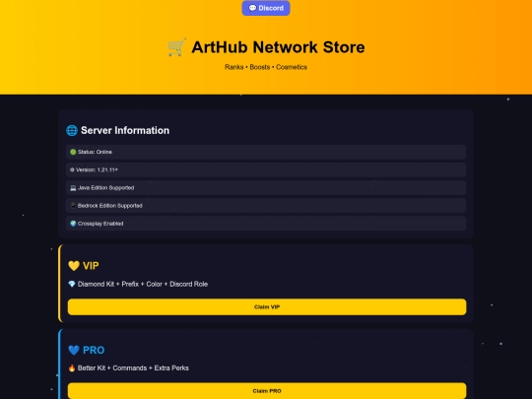The height and width of the screenshot is (399, 532).
Task: Click 'Diamond Kit + Prefix + Color + Discord Role' text
Action: 143,284
